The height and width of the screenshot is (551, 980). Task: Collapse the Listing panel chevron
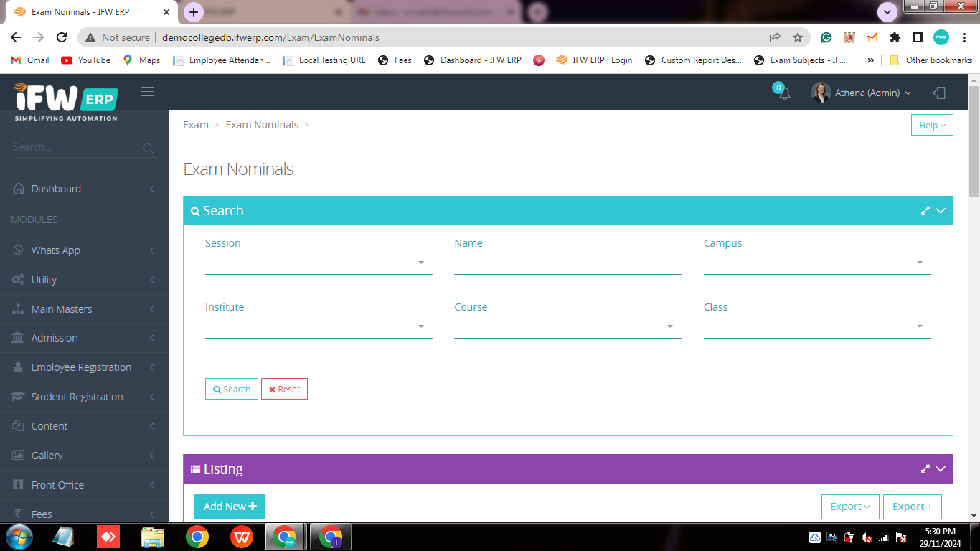click(x=941, y=469)
